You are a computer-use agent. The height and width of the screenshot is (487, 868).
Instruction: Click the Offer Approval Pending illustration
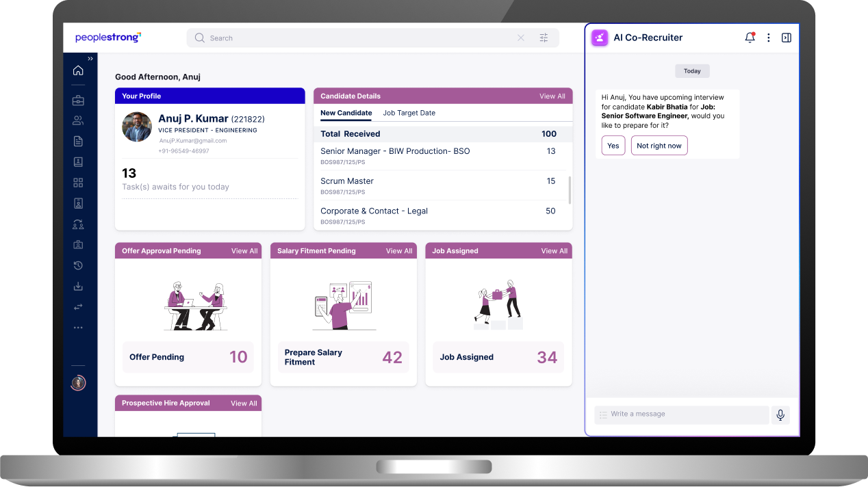[x=196, y=306]
